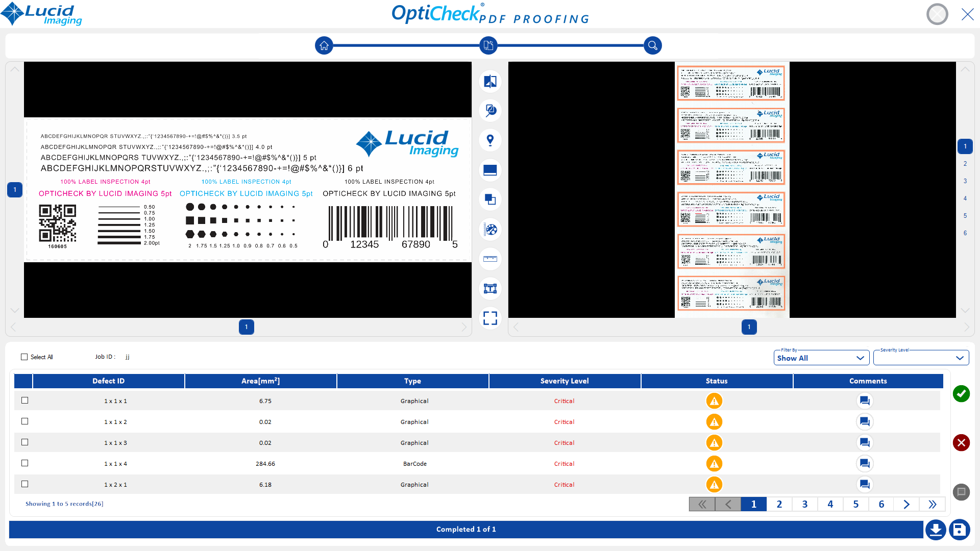980x551 pixels.
Task: Sort by the Severity Level column header
Action: (x=565, y=381)
